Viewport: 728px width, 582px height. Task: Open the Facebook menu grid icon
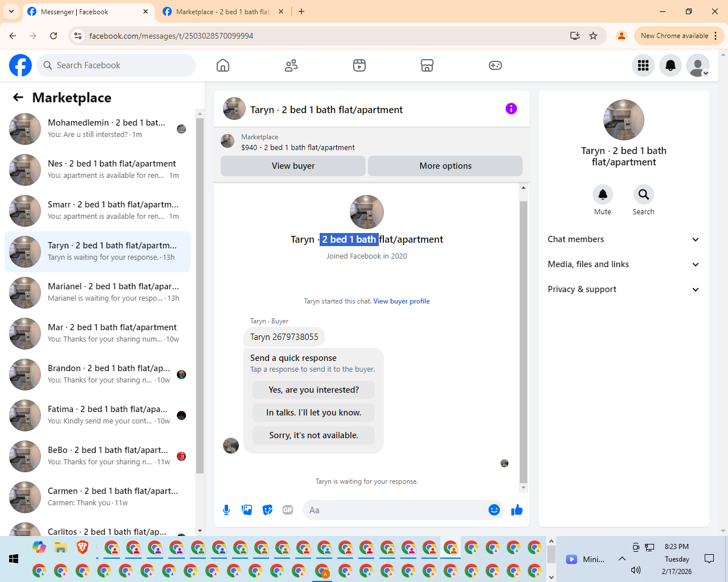(643, 65)
